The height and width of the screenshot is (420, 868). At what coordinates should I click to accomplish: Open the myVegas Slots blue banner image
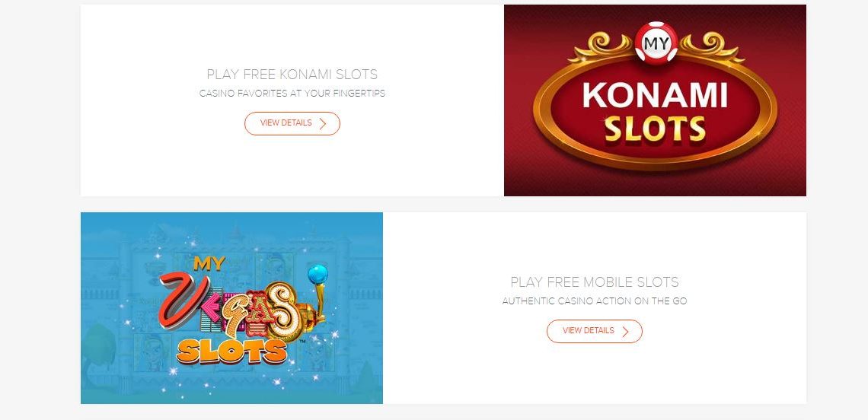[232, 307]
